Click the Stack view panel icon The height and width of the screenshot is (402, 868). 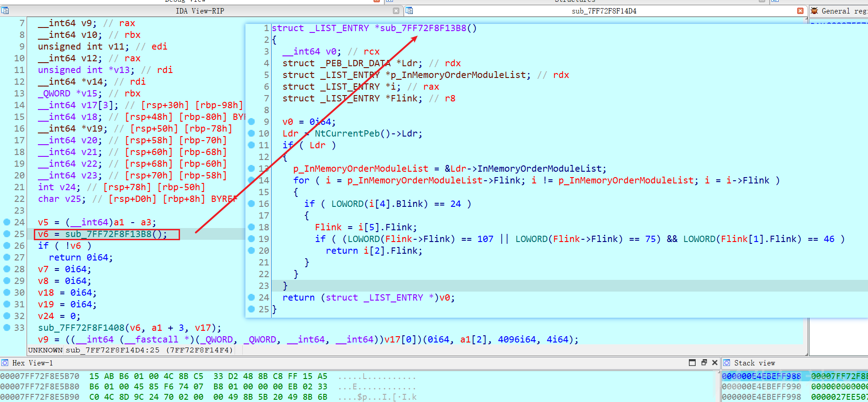(x=727, y=363)
